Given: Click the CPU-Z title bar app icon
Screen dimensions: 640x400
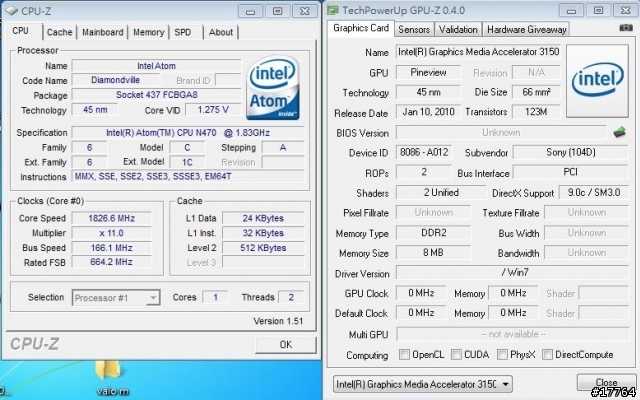Looking at the screenshot, I should [11, 11].
